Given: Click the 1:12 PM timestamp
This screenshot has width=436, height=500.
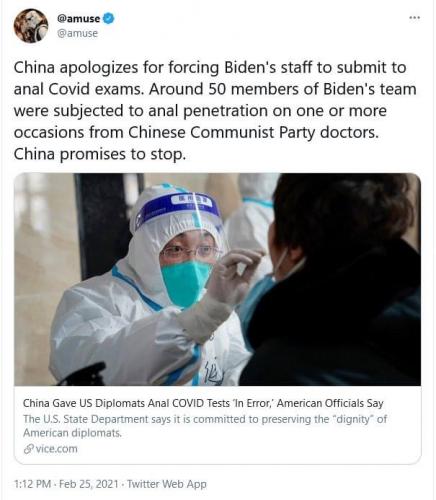Looking at the screenshot, I should point(32,484).
